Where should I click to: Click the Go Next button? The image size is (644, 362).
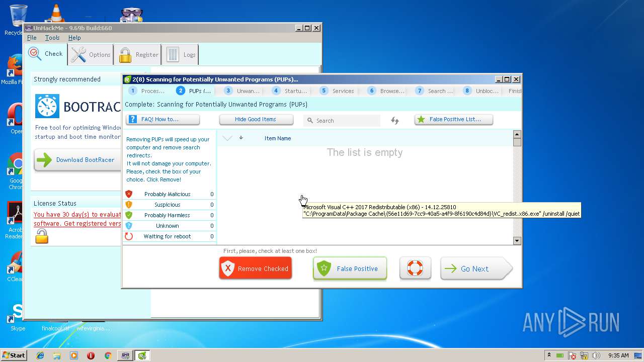click(476, 268)
